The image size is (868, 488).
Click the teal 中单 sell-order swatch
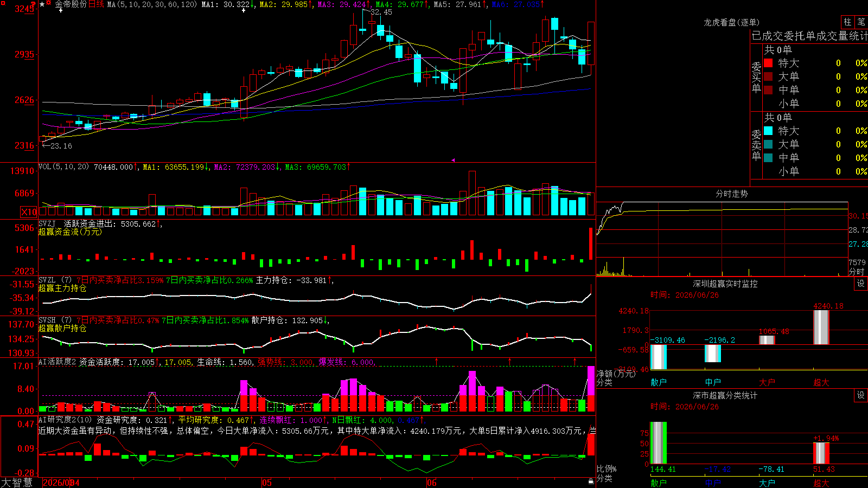[x=768, y=158]
